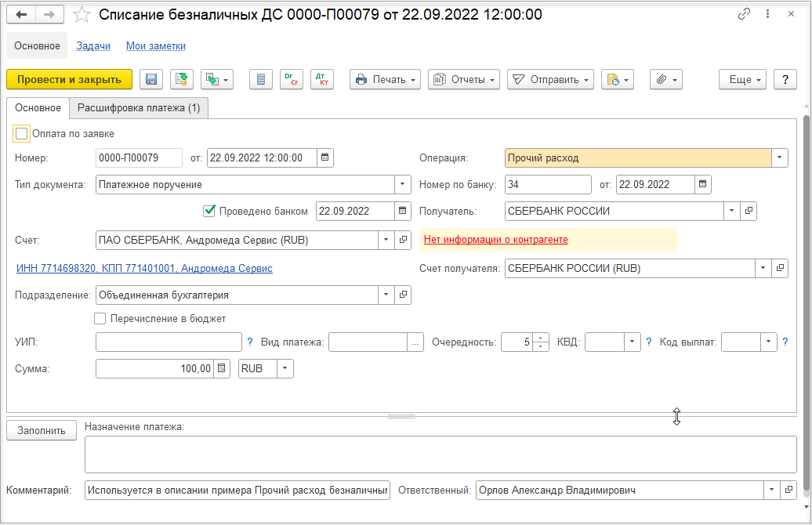Open calculator icon in the Сумма field
The width and height of the screenshot is (812, 525).
point(222,368)
